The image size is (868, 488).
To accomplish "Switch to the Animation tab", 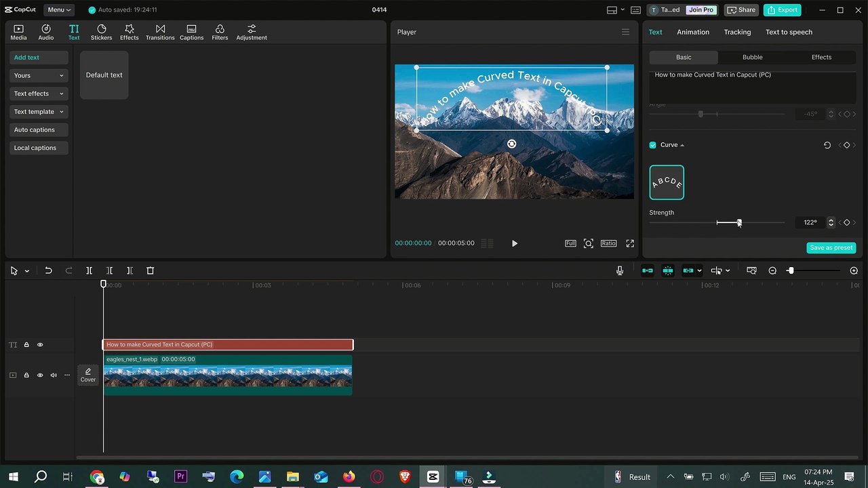I will point(693,32).
